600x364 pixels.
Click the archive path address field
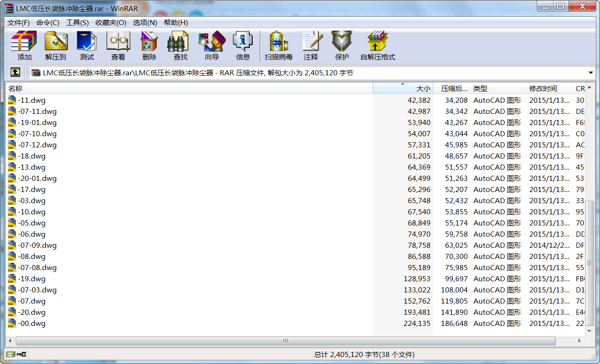point(307,73)
